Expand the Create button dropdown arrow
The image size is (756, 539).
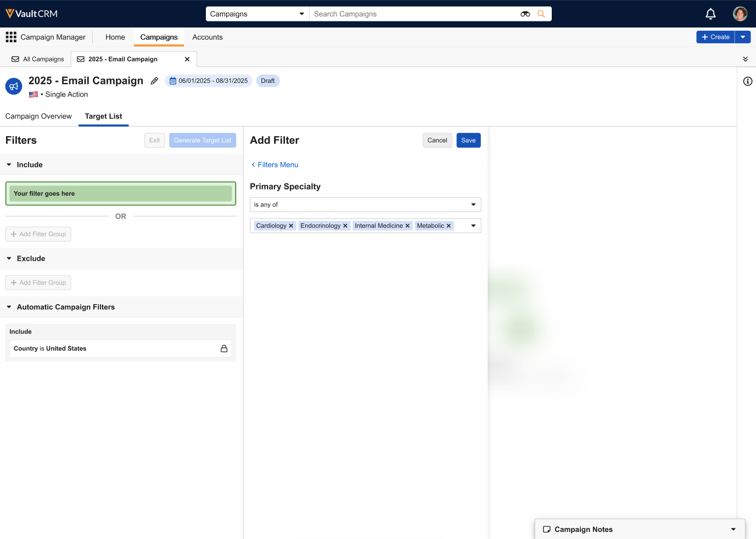point(743,37)
